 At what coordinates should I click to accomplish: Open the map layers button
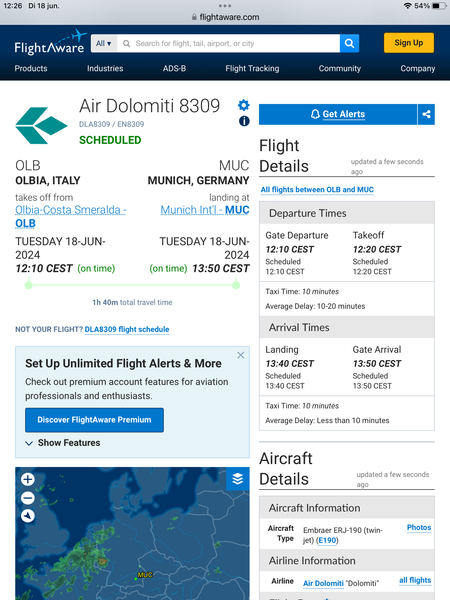(x=238, y=479)
